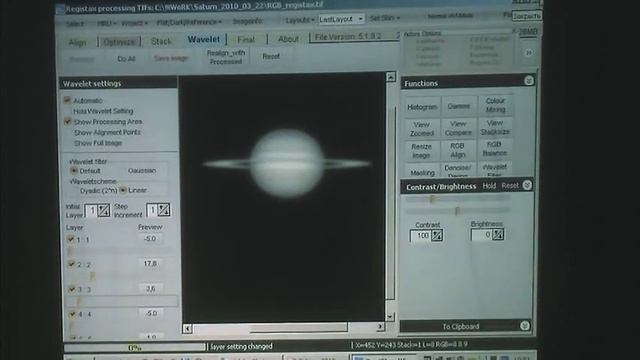Screen dimensions: 640x360
Task: Open the RGB Align function
Action: tap(458, 150)
